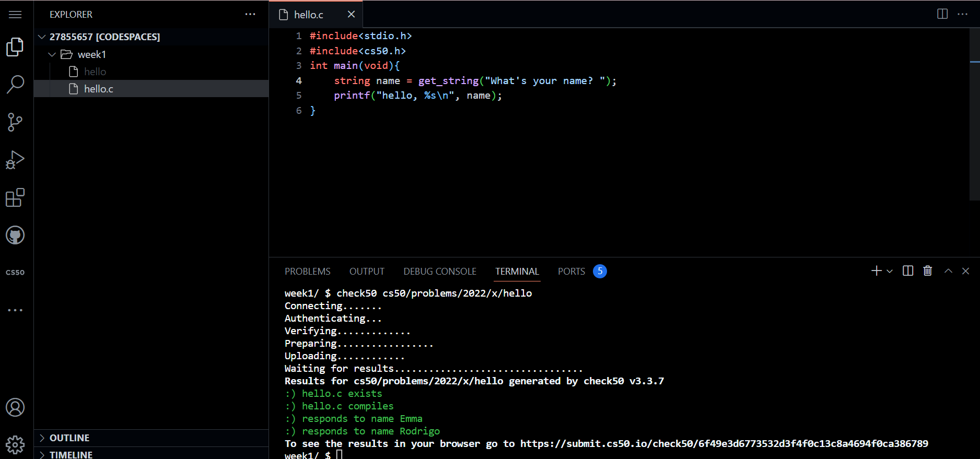Maximize the panel size with chevron

pyautogui.click(x=948, y=271)
